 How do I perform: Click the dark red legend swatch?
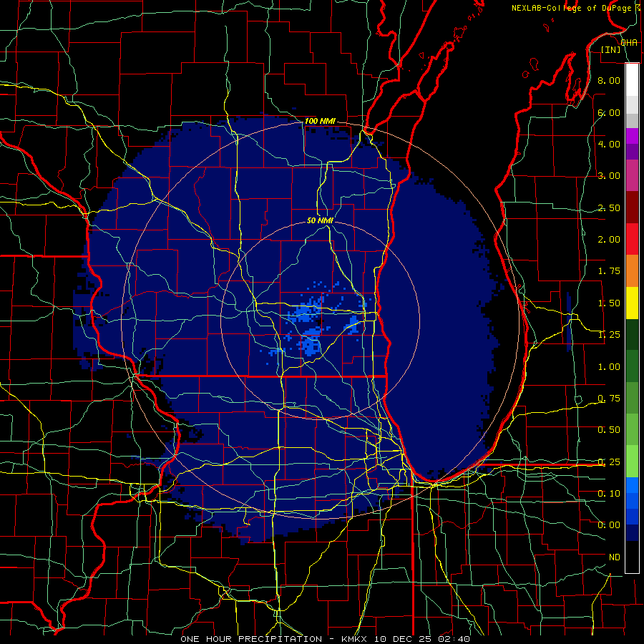(632, 208)
